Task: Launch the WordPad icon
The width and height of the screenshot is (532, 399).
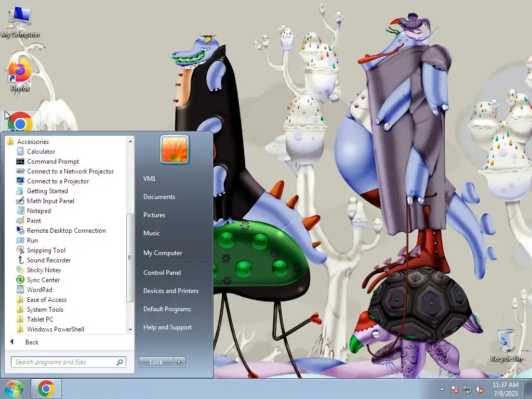Action: [x=20, y=289]
